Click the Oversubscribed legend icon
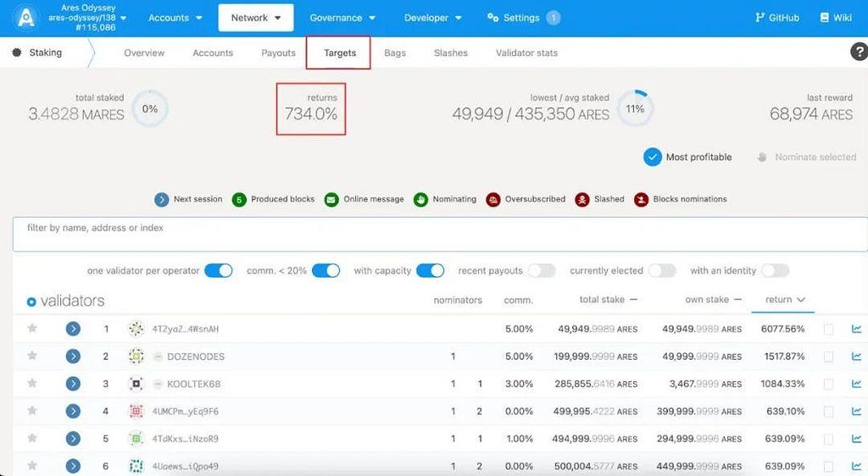Screen dimensions: 868x476 coord(492,200)
